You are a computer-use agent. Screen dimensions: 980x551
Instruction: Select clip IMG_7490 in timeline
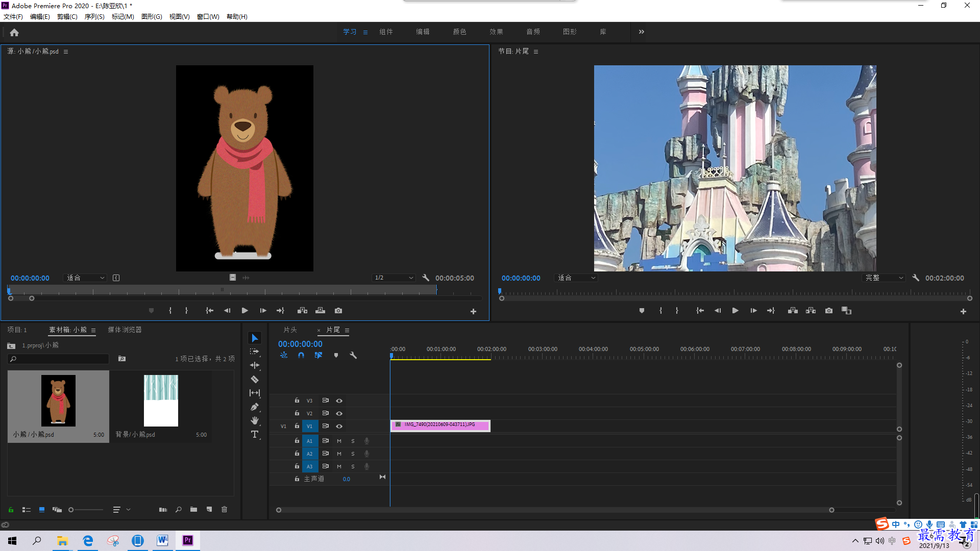[440, 425]
